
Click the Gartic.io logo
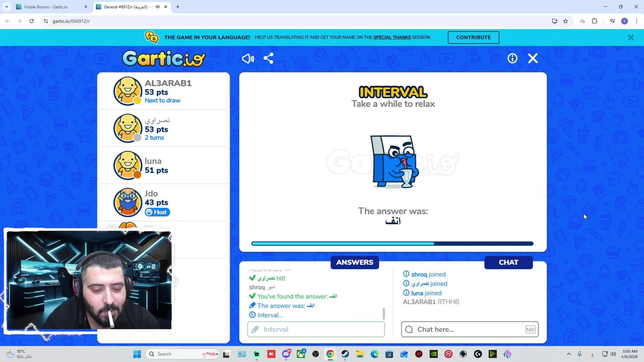[x=164, y=58]
